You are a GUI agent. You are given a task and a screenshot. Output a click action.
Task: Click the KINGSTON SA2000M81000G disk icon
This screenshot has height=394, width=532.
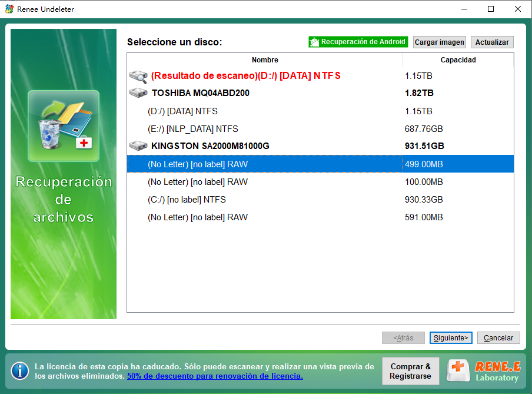tap(138, 145)
